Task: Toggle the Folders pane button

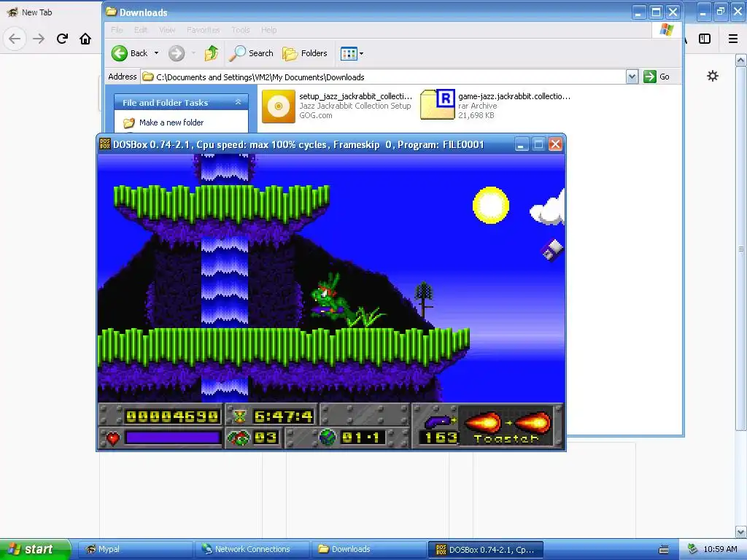Action: click(x=305, y=53)
